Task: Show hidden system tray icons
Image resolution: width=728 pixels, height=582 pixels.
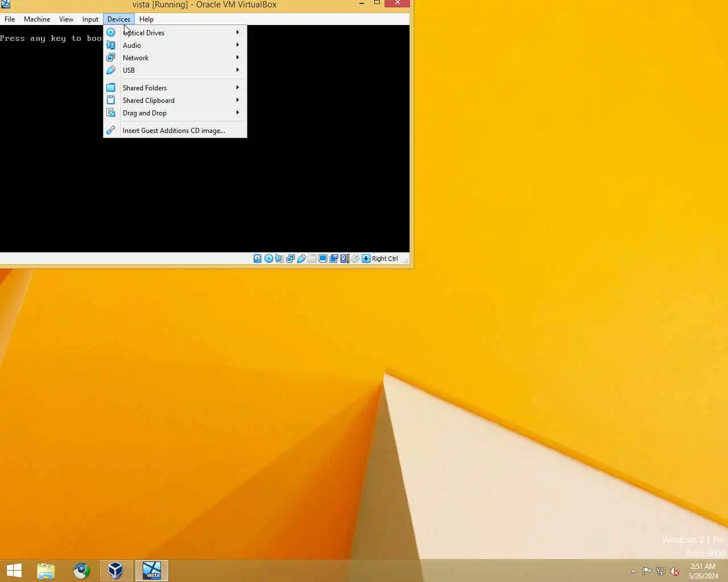Action: [x=633, y=572]
